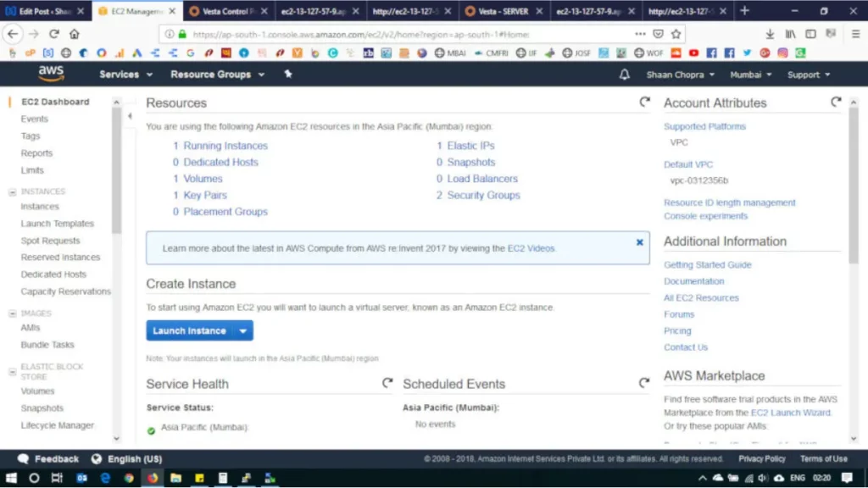
Task: Open the Running Instances link
Action: 225,146
